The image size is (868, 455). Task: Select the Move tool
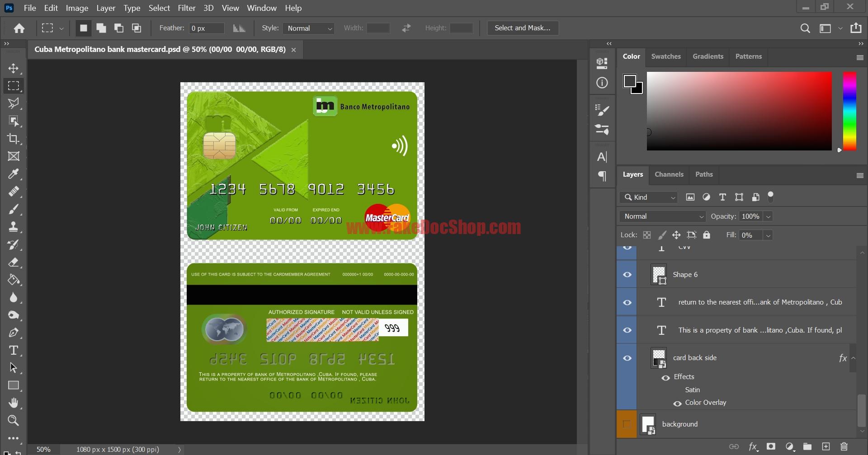click(14, 69)
